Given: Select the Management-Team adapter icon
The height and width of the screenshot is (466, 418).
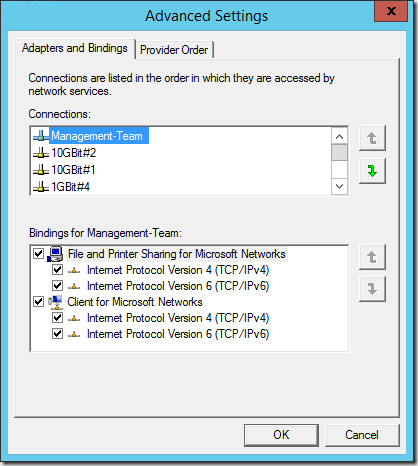Looking at the screenshot, I should 41,136.
